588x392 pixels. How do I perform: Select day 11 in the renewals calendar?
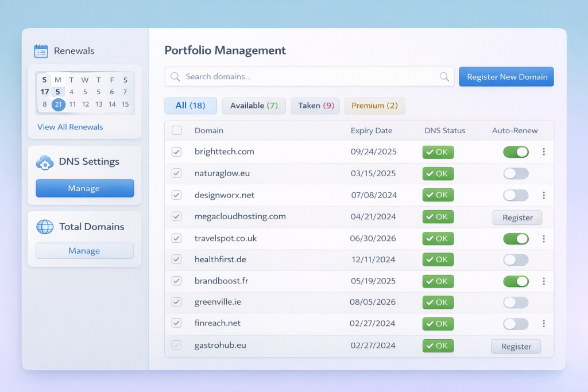pos(72,104)
